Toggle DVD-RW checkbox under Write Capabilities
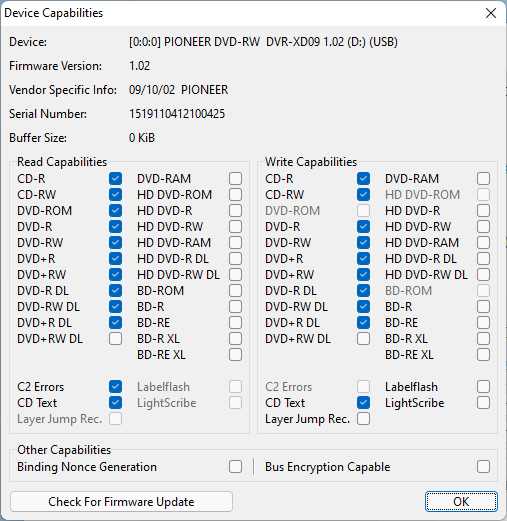This screenshot has width=507, height=521. click(x=363, y=243)
